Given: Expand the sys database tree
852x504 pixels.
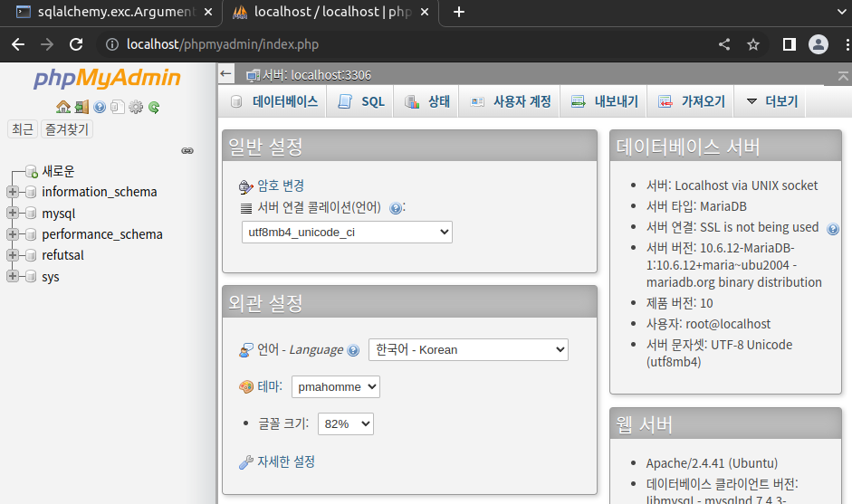Looking at the screenshot, I should coord(13,277).
